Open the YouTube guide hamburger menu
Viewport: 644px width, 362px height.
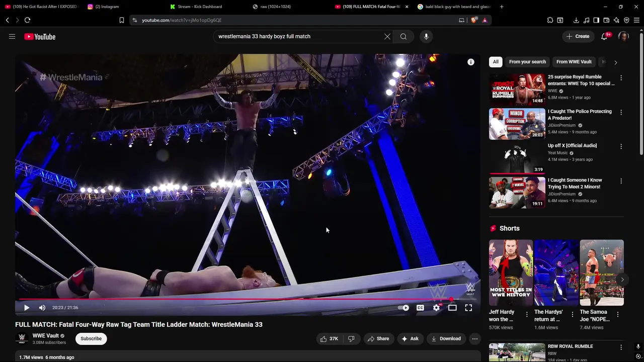point(12,36)
